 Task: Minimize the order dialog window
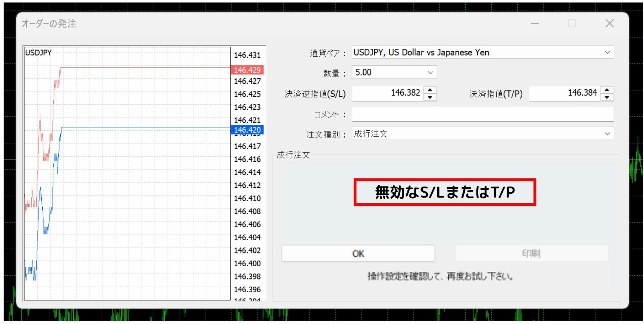tap(535, 23)
